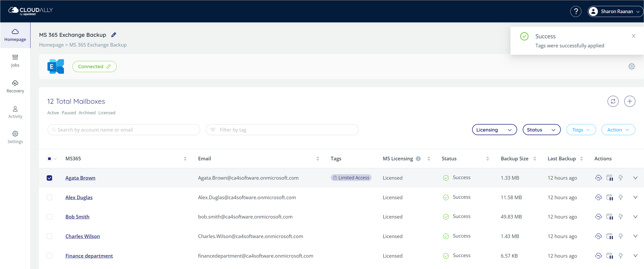The width and height of the screenshot is (644, 269).
Task: Click the CloudAlly logo
Action: tap(31, 11)
